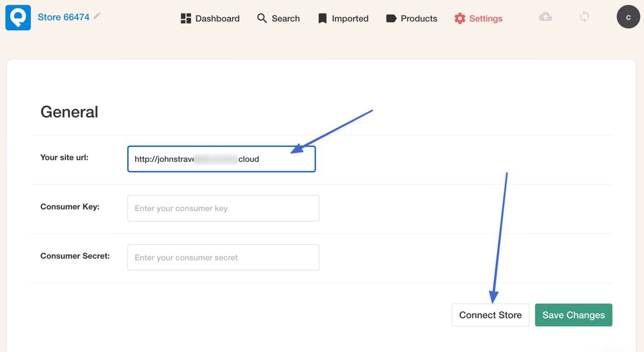Click the Imported bookmark icon
Image resolution: width=644 pixels, height=352 pixels.
[x=322, y=18]
